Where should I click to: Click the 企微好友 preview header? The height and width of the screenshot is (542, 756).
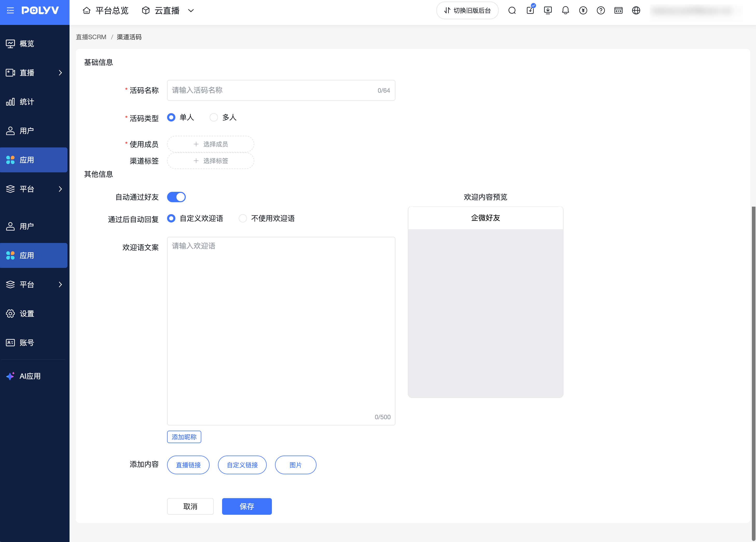pos(486,218)
